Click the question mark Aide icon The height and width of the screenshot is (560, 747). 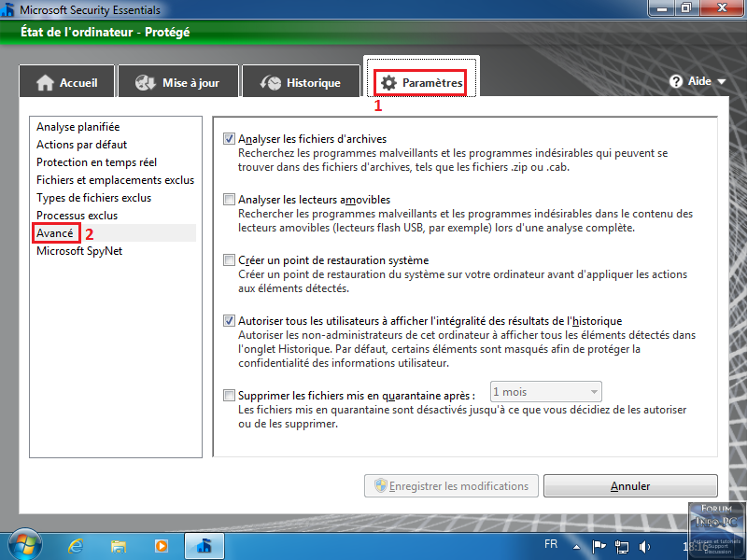675,81
